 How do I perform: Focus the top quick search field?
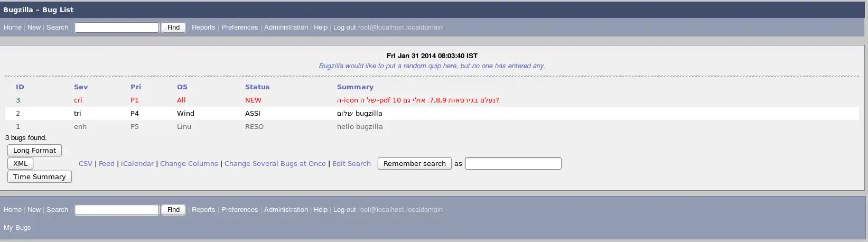pos(117,27)
